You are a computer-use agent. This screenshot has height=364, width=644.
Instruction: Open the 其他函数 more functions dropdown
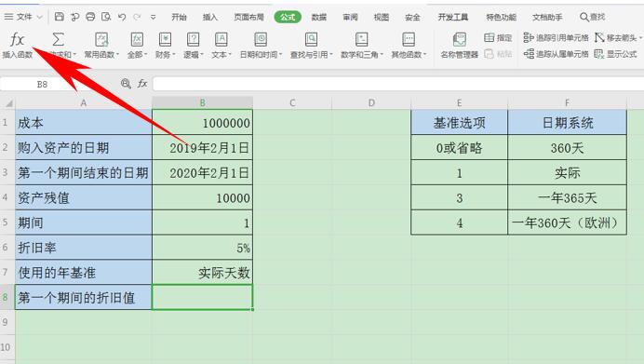tap(409, 46)
